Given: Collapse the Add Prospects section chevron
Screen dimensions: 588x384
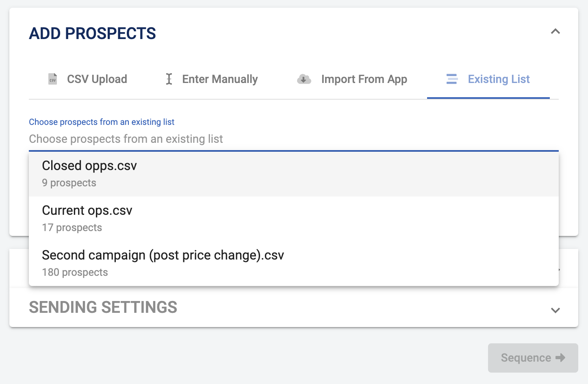Looking at the screenshot, I should (555, 32).
